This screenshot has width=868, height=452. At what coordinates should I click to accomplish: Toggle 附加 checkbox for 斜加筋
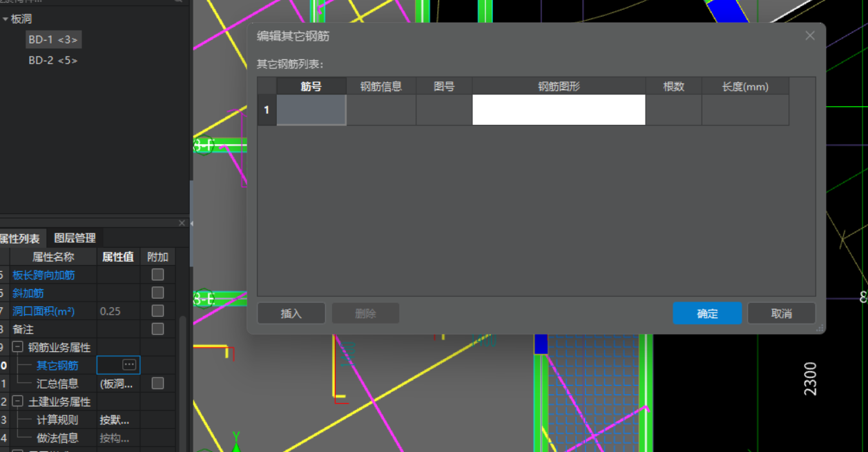[x=157, y=293]
